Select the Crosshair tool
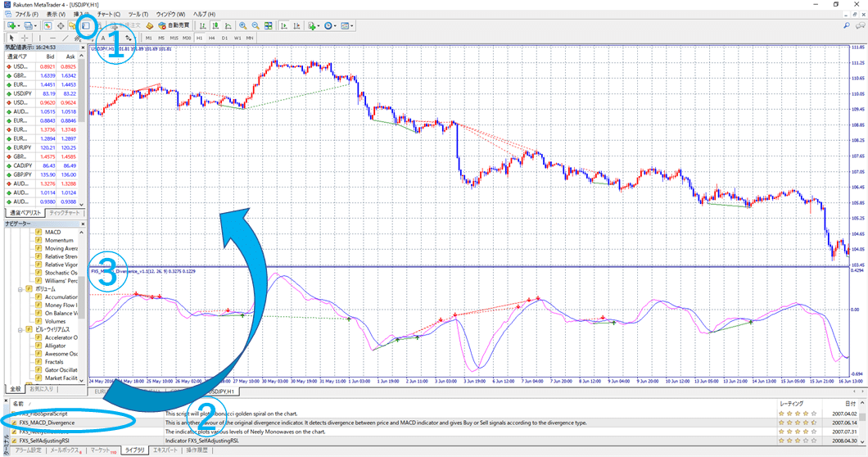The width and height of the screenshot is (868, 457). [25, 38]
